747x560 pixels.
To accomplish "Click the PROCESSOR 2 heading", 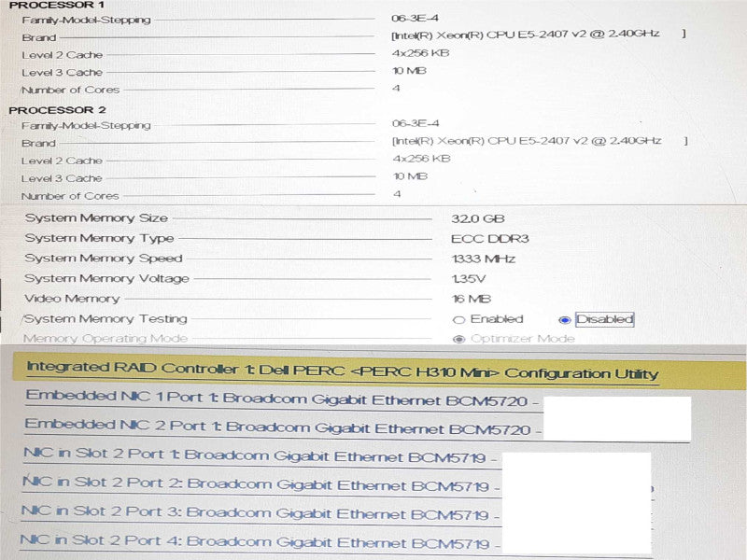I will pyautogui.click(x=57, y=110).
